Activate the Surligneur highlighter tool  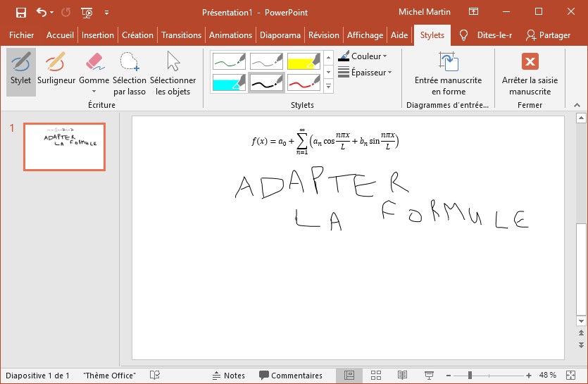pos(56,71)
